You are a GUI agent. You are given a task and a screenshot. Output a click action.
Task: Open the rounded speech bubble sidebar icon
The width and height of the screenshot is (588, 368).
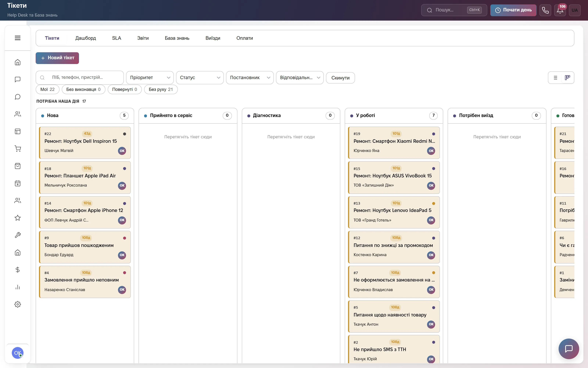pyautogui.click(x=17, y=97)
